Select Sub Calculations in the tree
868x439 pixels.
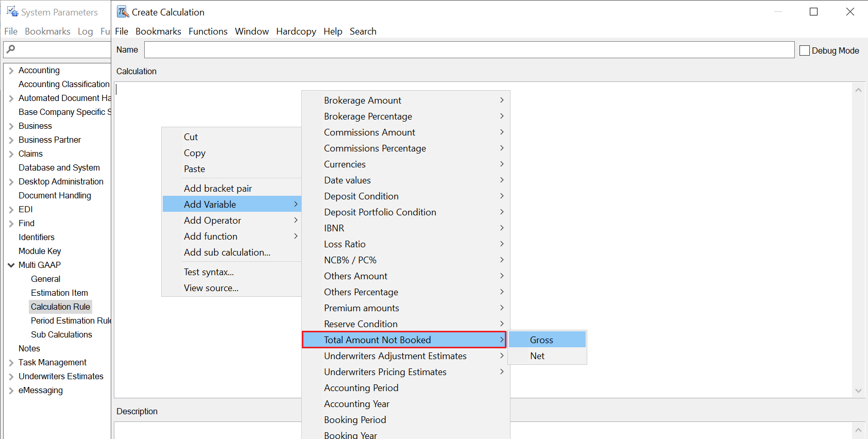pyautogui.click(x=61, y=335)
